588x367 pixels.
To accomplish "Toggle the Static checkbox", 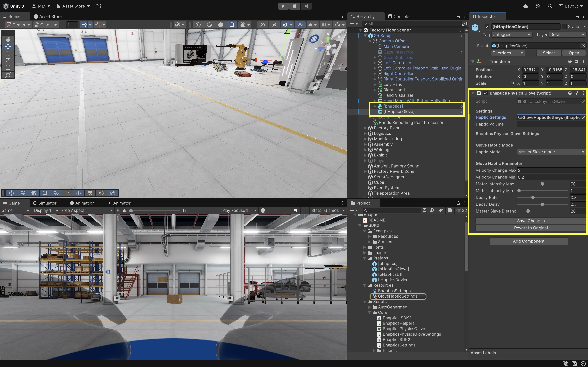I will pos(564,27).
